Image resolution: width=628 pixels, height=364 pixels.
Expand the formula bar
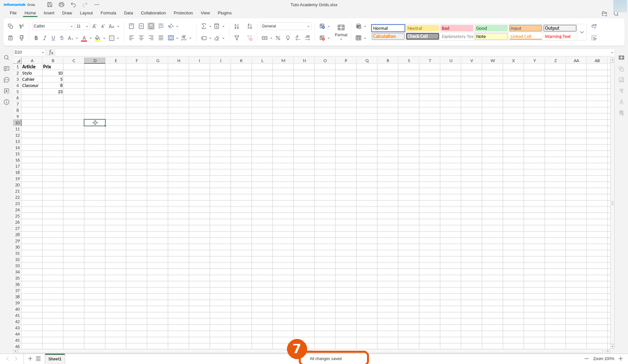[x=612, y=52]
